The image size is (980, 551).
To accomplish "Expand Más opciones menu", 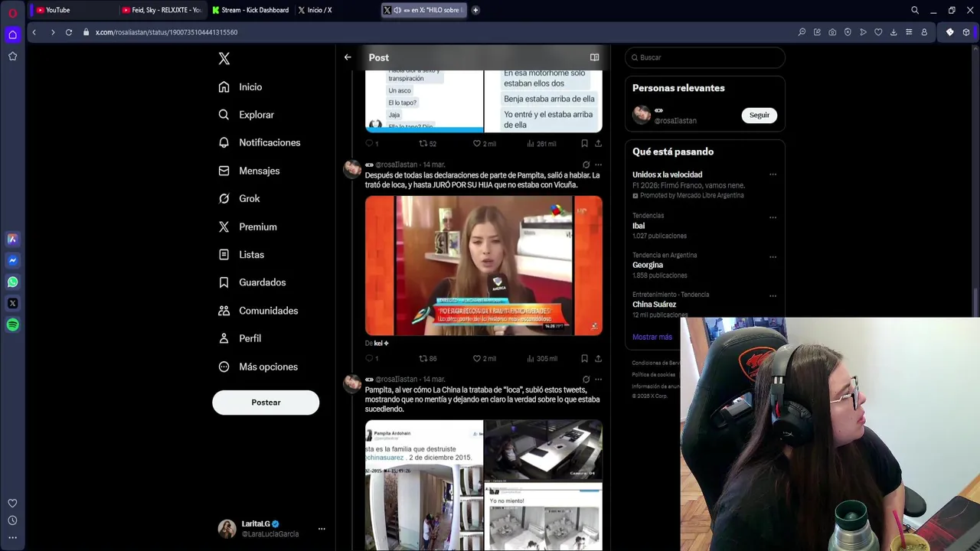I will [258, 367].
